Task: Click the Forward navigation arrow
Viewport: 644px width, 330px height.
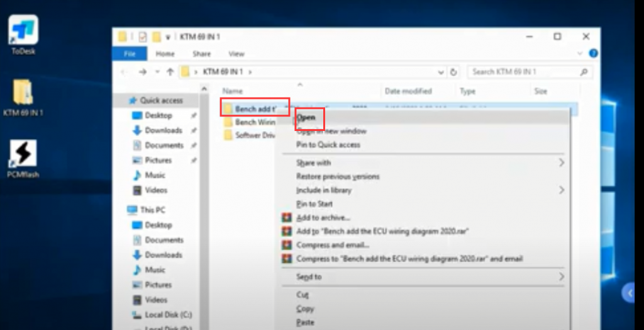Action: pyautogui.click(x=143, y=72)
